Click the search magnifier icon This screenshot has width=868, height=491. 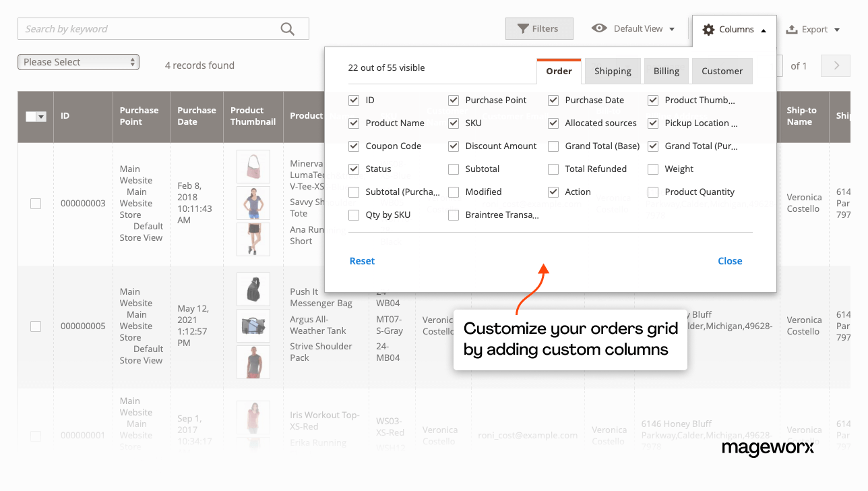tap(287, 28)
